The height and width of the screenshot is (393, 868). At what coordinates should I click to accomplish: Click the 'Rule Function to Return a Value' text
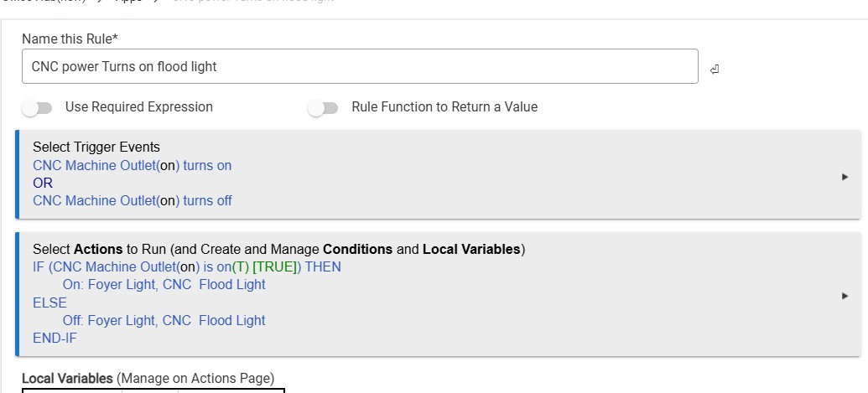click(x=444, y=107)
